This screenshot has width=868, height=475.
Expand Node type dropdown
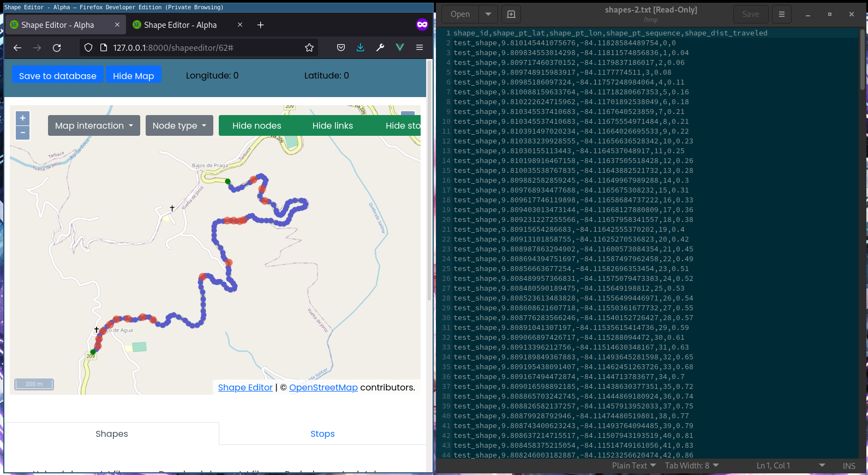[x=179, y=125]
